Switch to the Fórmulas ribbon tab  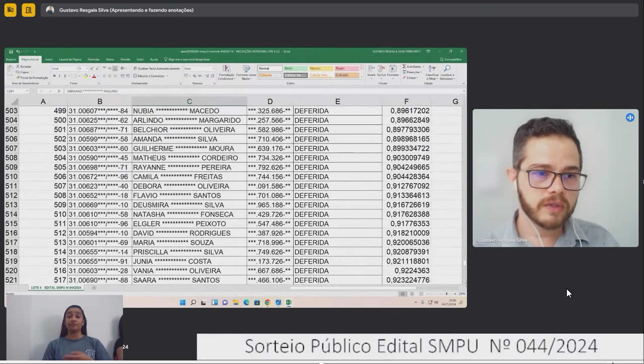[x=94, y=59]
